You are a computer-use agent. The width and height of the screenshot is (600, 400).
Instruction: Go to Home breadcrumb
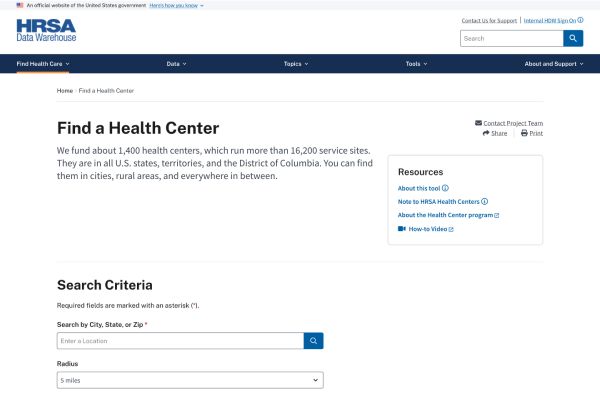(65, 91)
